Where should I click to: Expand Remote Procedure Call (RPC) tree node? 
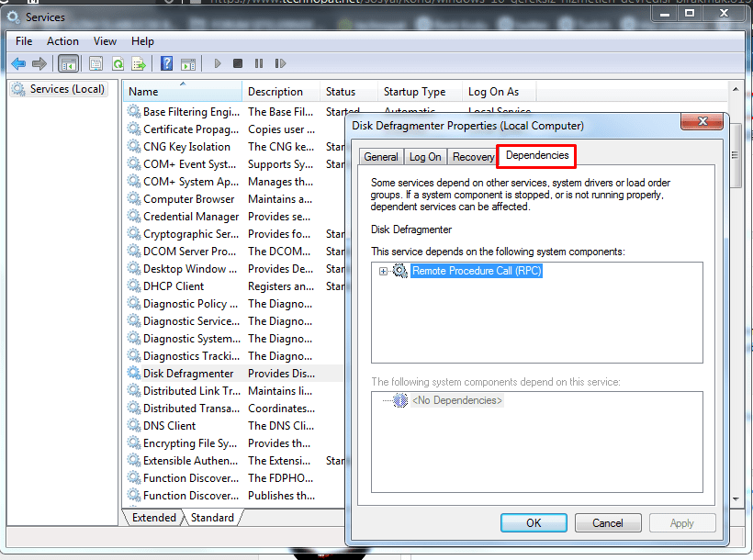click(383, 272)
